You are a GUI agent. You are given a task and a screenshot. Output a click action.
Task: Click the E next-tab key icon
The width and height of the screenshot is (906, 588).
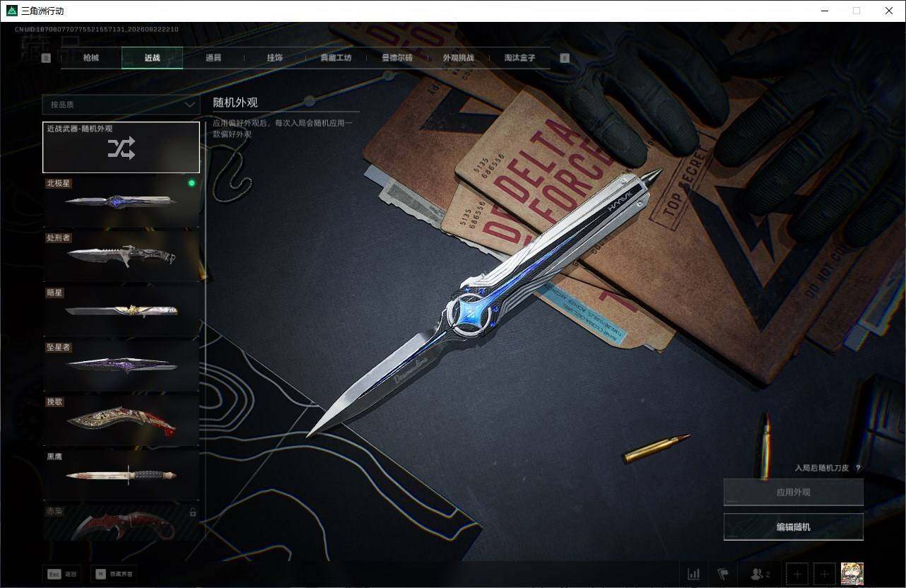[x=565, y=58]
